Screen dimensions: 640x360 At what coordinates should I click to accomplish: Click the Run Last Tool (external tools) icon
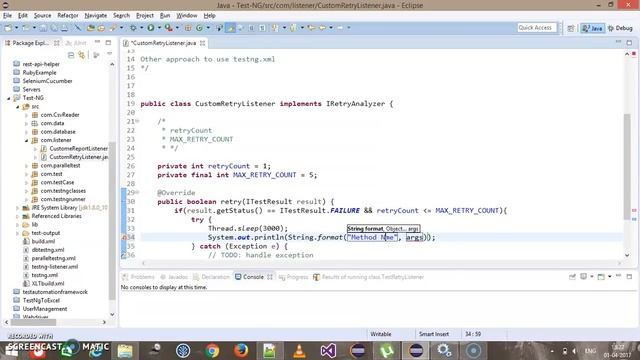[169, 28]
